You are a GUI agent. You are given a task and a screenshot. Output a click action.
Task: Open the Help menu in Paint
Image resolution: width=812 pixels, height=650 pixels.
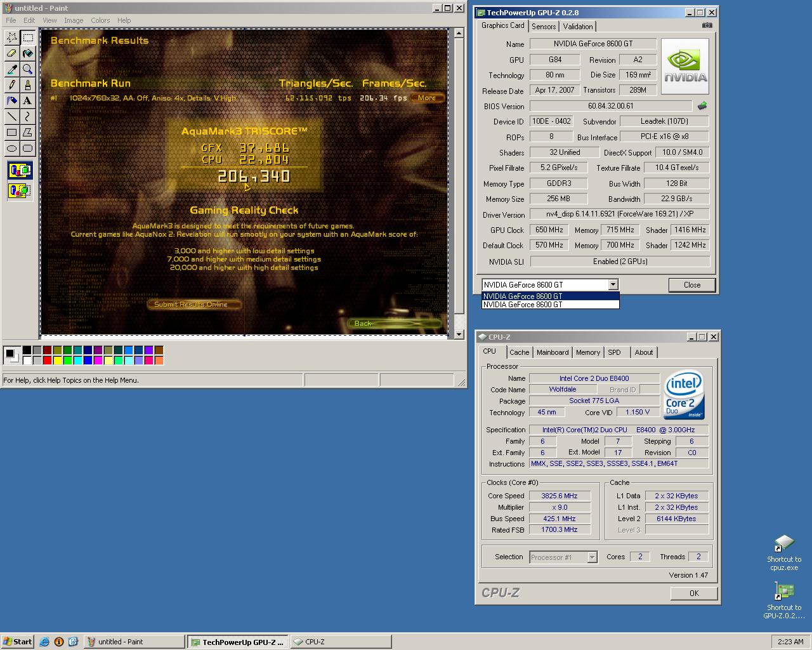pos(124,20)
